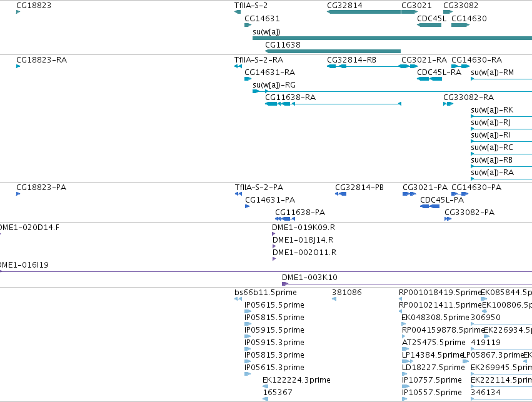
Task: Click protein TfIIA-S-2-PA label
Action: pos(259,188)
